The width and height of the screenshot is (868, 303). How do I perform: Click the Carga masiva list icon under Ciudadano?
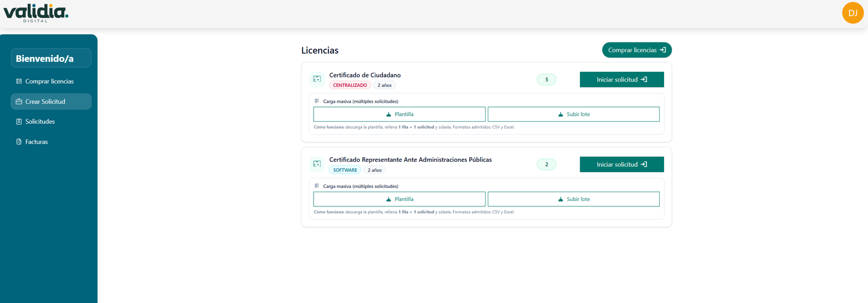[317, 101]
